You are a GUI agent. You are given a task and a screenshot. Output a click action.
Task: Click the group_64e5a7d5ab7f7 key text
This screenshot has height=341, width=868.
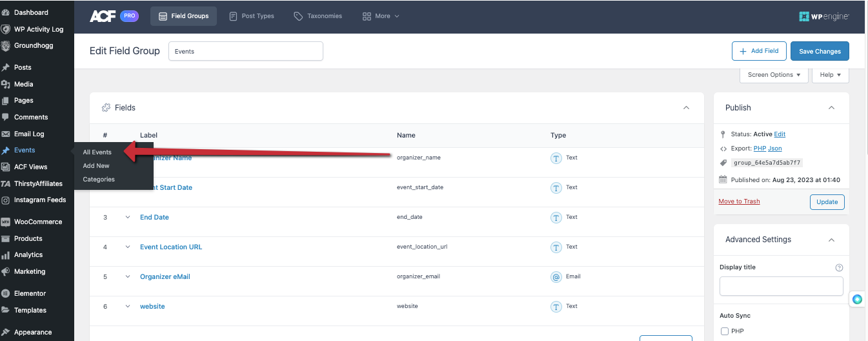[768, 163]
